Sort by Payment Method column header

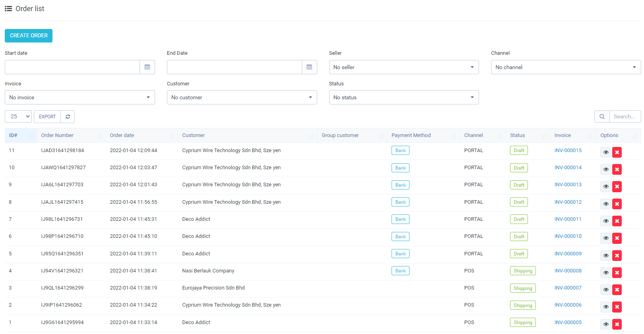coord(411,135)
